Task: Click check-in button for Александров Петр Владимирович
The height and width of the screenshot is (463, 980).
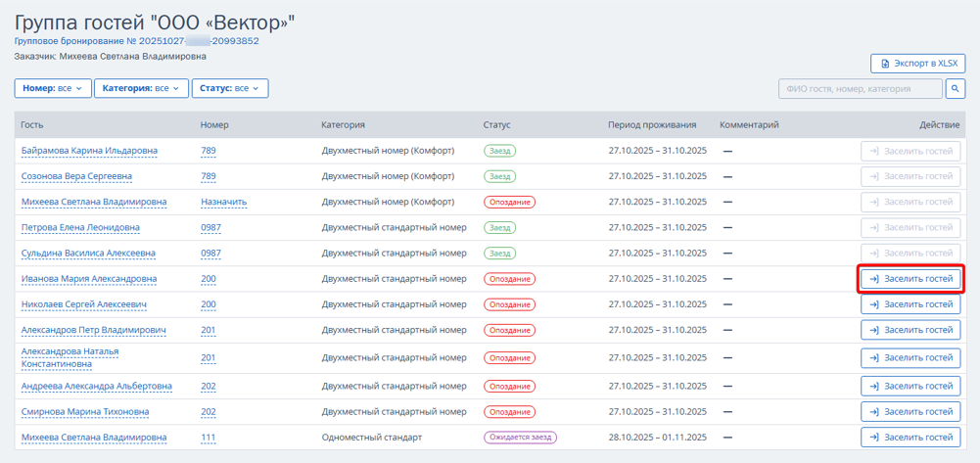Action: (x=910, y=330)
